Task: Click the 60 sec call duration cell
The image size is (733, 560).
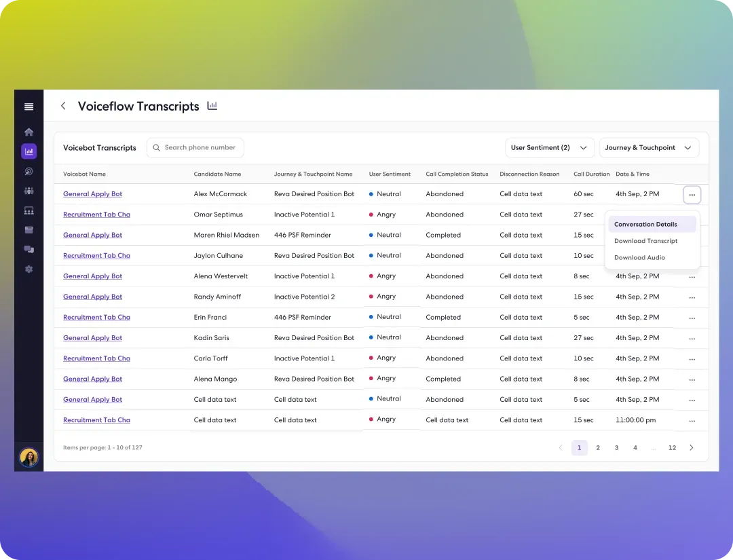Action: 584,194
